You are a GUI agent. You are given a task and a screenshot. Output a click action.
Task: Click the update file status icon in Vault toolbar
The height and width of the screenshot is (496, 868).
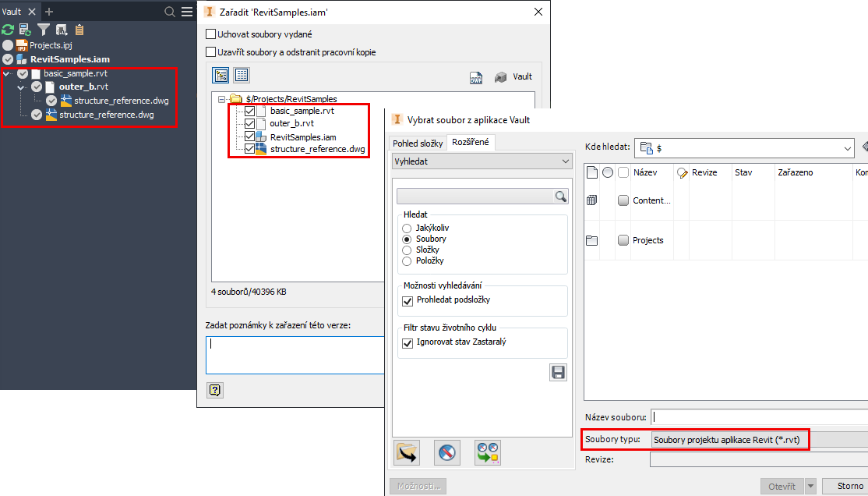pos(25,30)
